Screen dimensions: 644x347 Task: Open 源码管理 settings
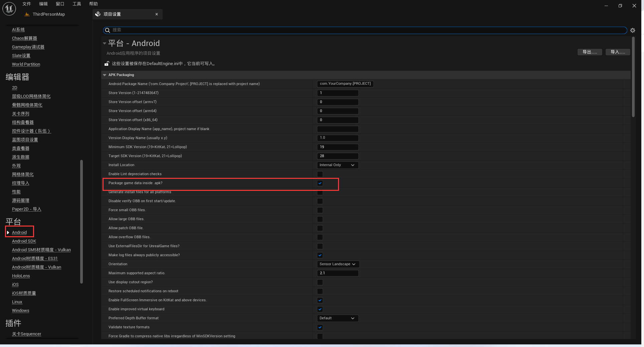coord(21,201)
